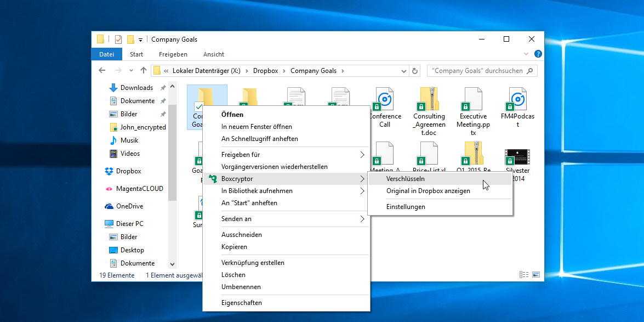The image size is (644, 322).
Task: Select the Dropbox icon in navigation pane
Action: (x=109, y=171)
